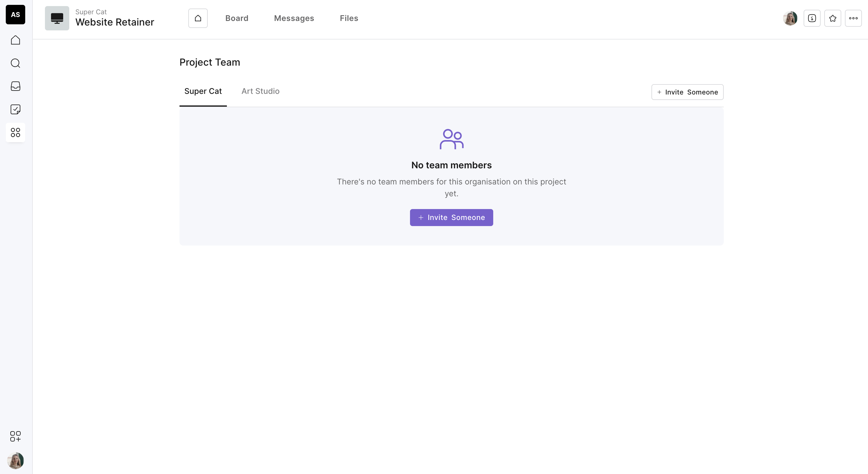Screen dimensions: 868x474
Task: Open the three-dot more options menu
Action: (x=853, y=18)
